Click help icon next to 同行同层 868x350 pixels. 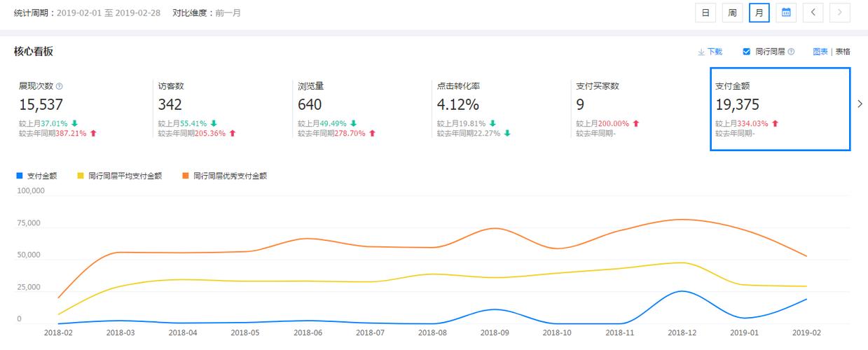791,52
